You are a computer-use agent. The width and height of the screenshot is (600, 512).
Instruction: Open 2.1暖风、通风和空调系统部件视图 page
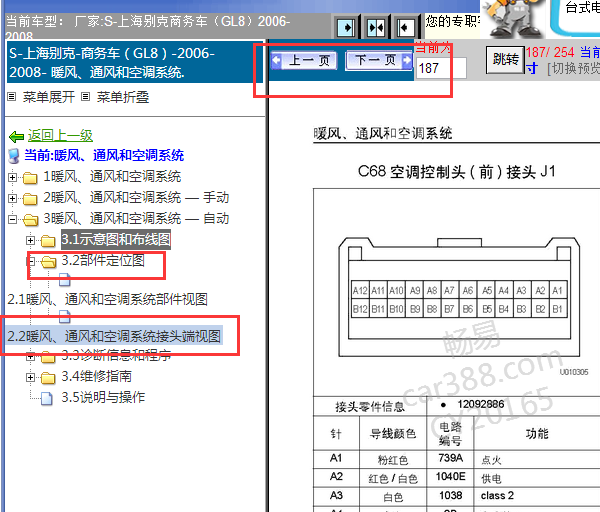click(x=108, y=299)
